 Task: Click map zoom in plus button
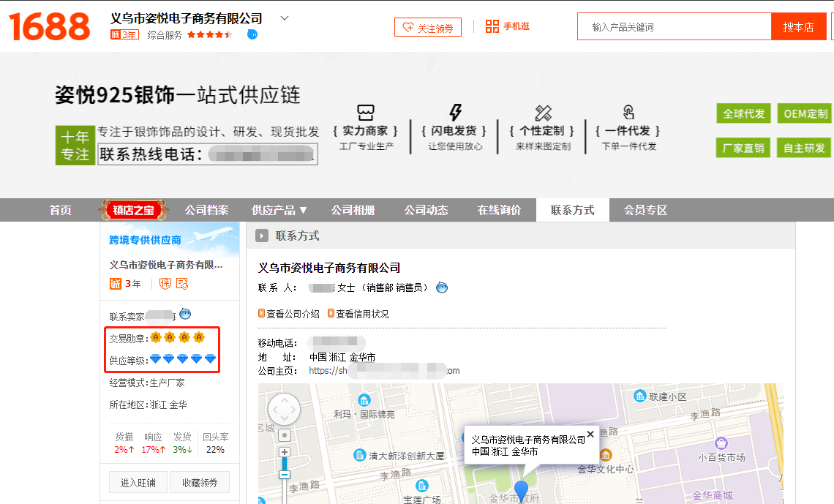pos(285,453)
